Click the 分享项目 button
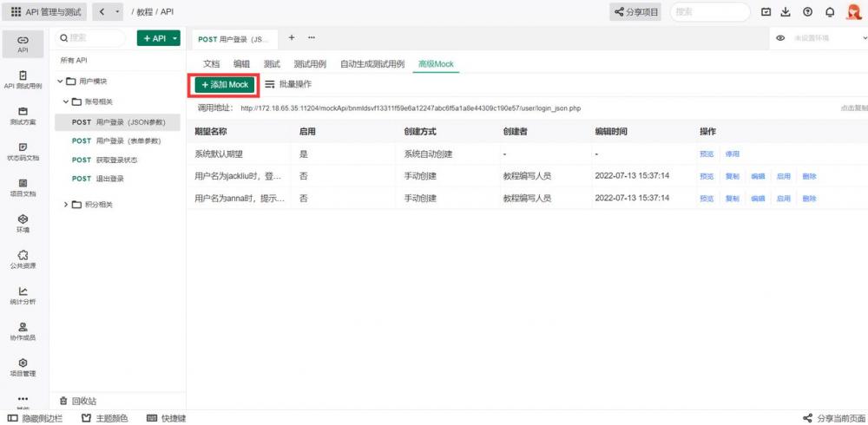868x425 pixels. click(x=637, y=12)
